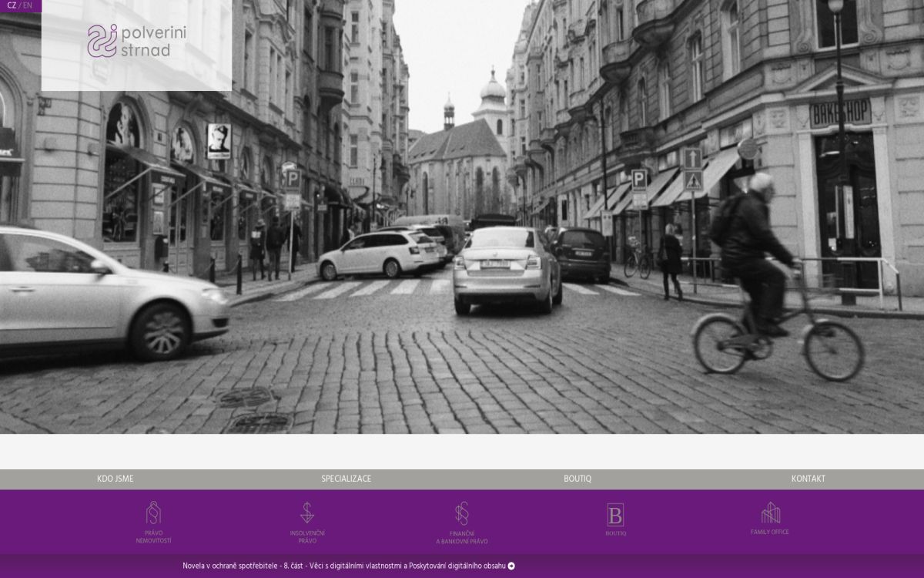
Task: Open the Právo nemovitostí paragraph icon
Action: (x=153, y=513)
